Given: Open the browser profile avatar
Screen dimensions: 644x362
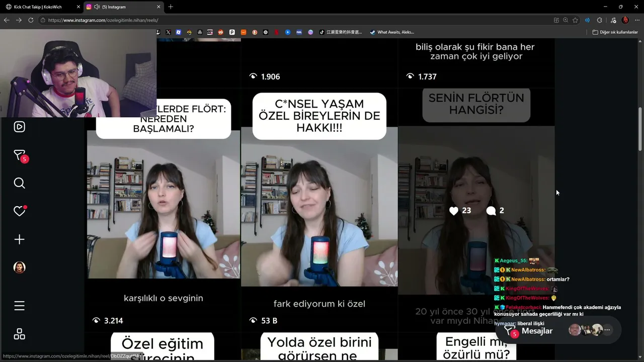Looking at the screenshot, I should tap(625, 20).
